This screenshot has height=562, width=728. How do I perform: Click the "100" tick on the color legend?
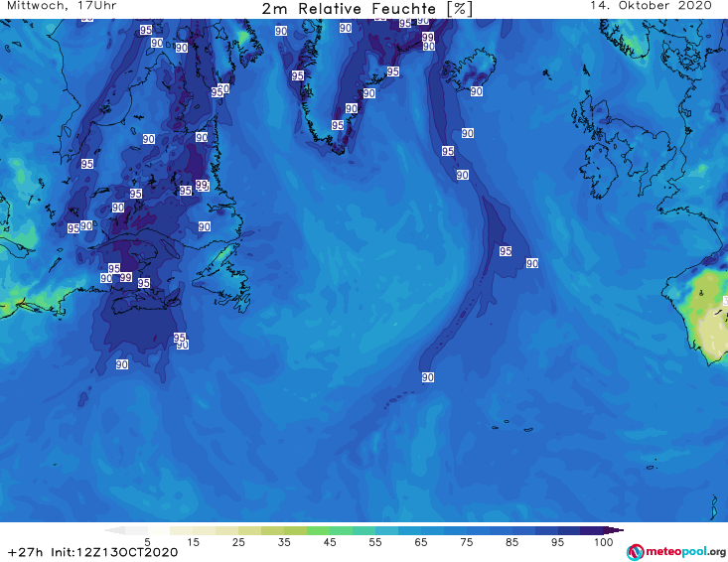click(x=603, y=542)
